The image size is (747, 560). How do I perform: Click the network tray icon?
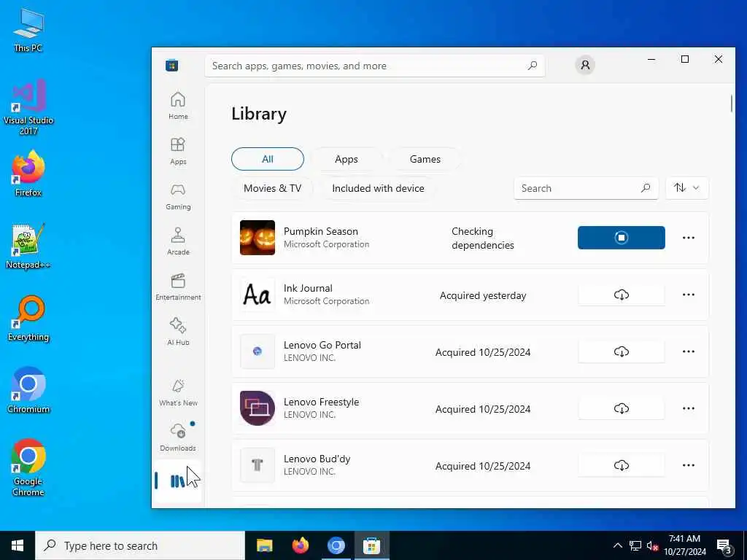tap(635, 545)
